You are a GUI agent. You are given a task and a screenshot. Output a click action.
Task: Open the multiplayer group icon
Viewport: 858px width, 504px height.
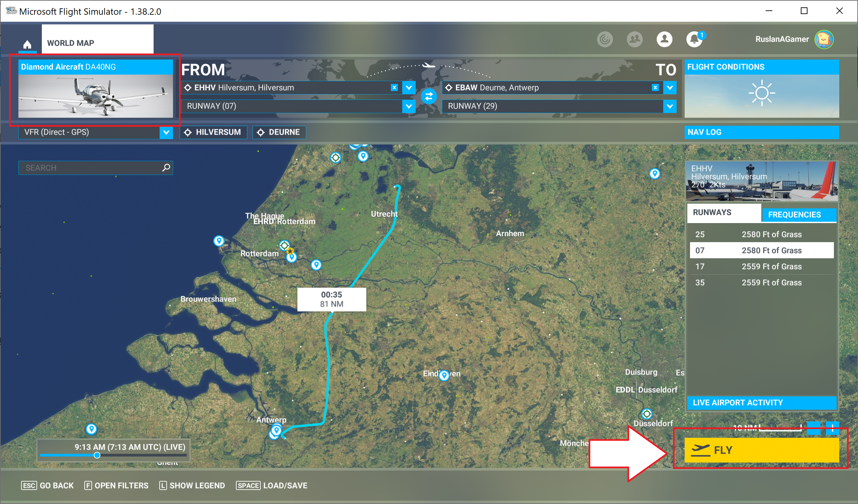point(634,39)
